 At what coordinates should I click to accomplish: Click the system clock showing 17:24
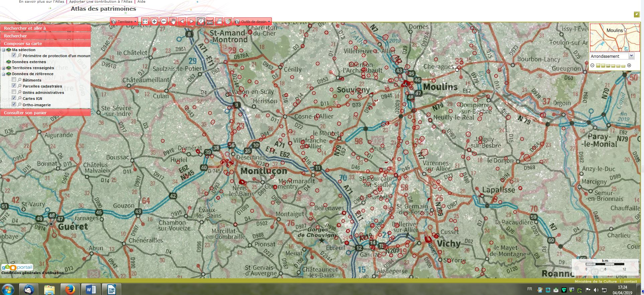pyautogui.click(x=622, y=287)
